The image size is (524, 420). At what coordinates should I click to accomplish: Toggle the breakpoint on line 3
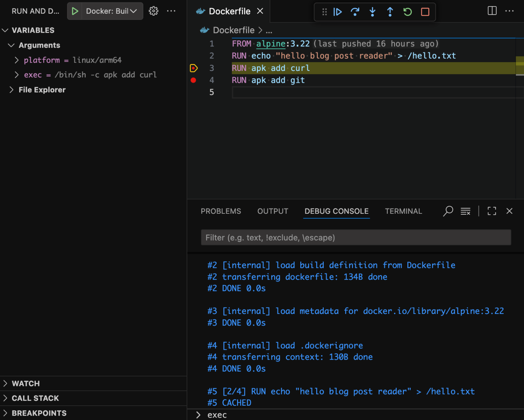pos(193,68)
